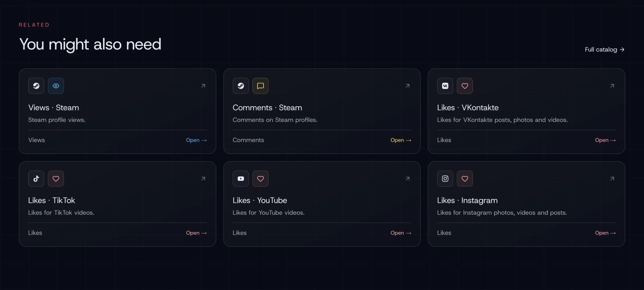This screenshot has height=290, width=644.
Task: Click Open link on Views Steam card
Action: point(196,140)
